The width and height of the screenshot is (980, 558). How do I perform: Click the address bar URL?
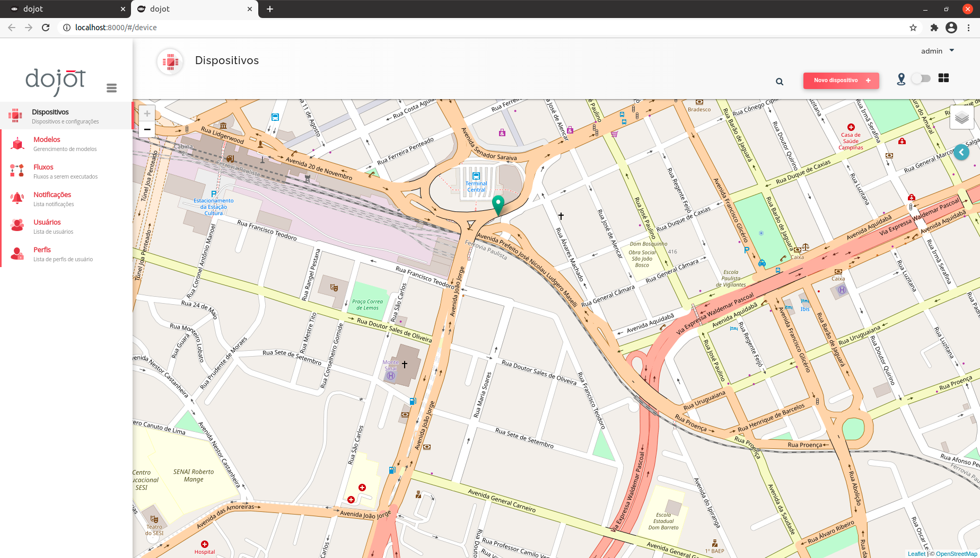116,28
